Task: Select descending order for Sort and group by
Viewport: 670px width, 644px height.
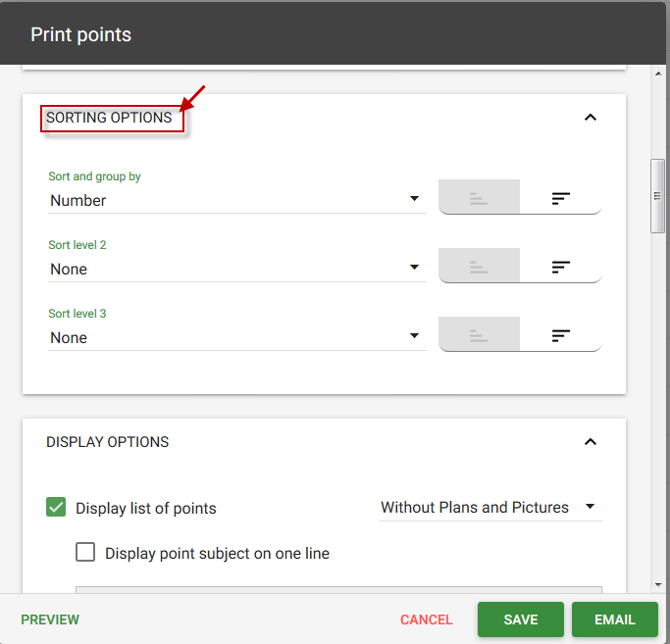Action: click(560, 197)
